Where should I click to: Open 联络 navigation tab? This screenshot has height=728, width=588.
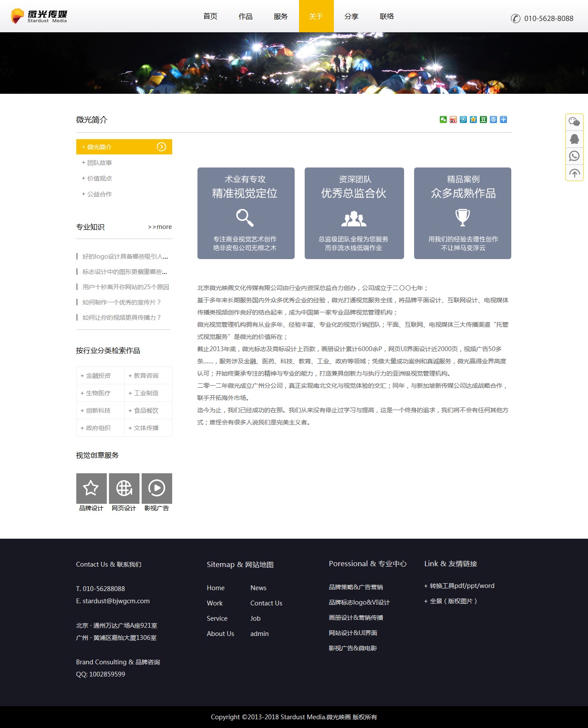(x=387, y=16)
